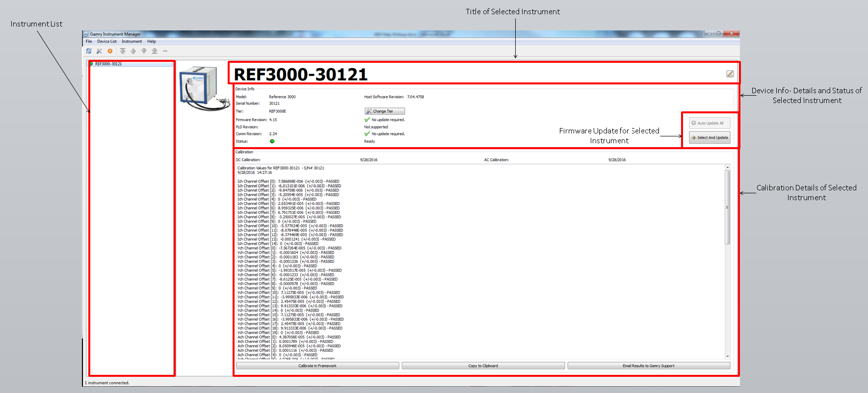Click Email Results to Gamry Support button
This screenshot has width=868, height=393.
point(649,366)
